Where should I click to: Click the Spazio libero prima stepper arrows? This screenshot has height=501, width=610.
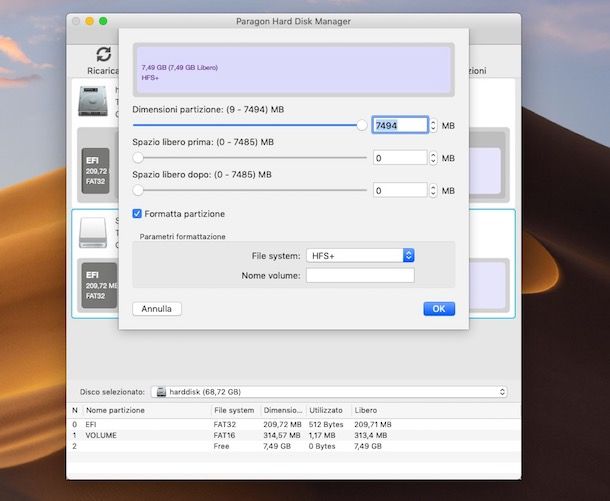point(433,158)
